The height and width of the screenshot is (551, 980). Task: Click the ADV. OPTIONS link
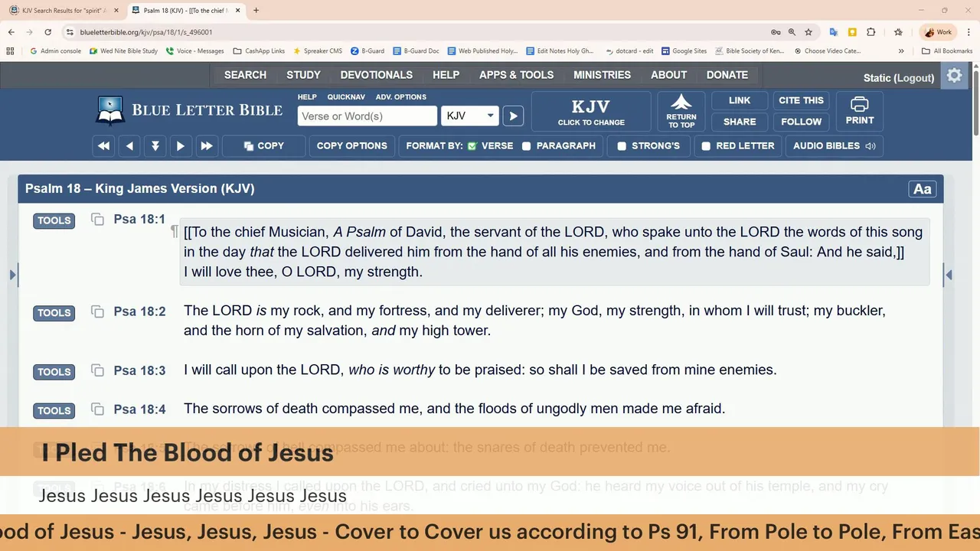tap(400, 97)
